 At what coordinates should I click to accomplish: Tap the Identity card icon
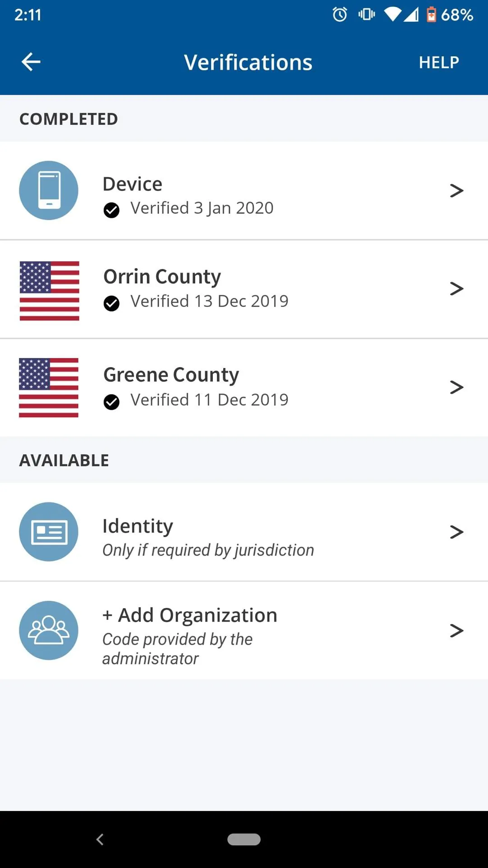pos(49,532)
